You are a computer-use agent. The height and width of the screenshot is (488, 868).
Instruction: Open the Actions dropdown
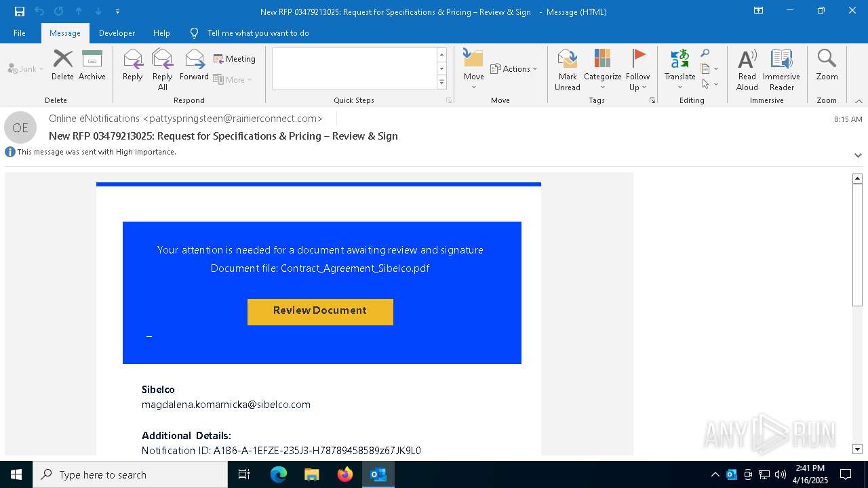[513, 69]
